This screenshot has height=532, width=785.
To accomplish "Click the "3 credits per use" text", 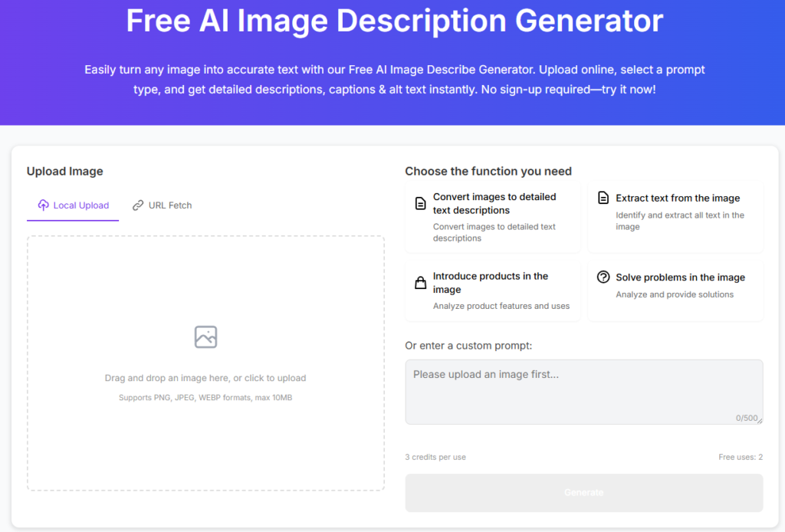I will tap(435, 457).
